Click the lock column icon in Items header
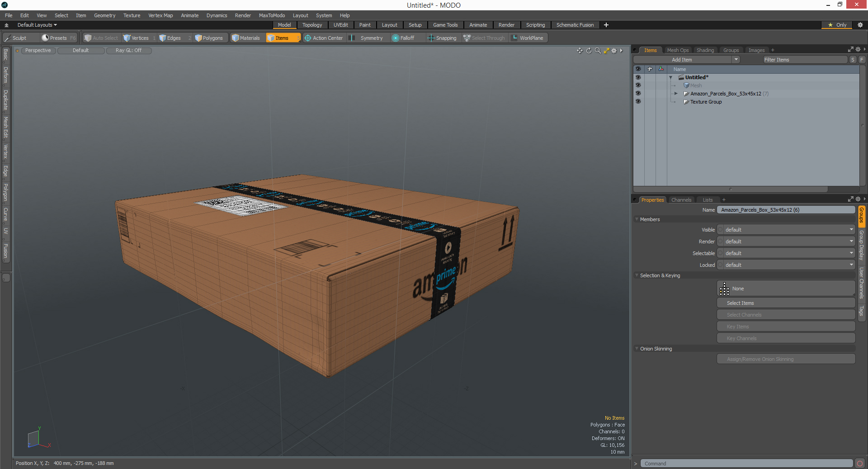The height and width of the screenshot is (469, 868). 650,69
